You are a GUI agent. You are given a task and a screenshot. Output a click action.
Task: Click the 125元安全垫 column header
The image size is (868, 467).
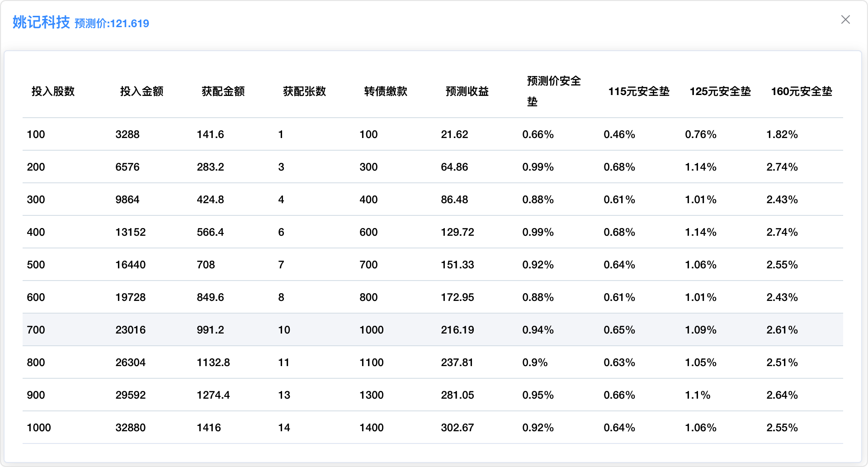[x=720, y=91]
